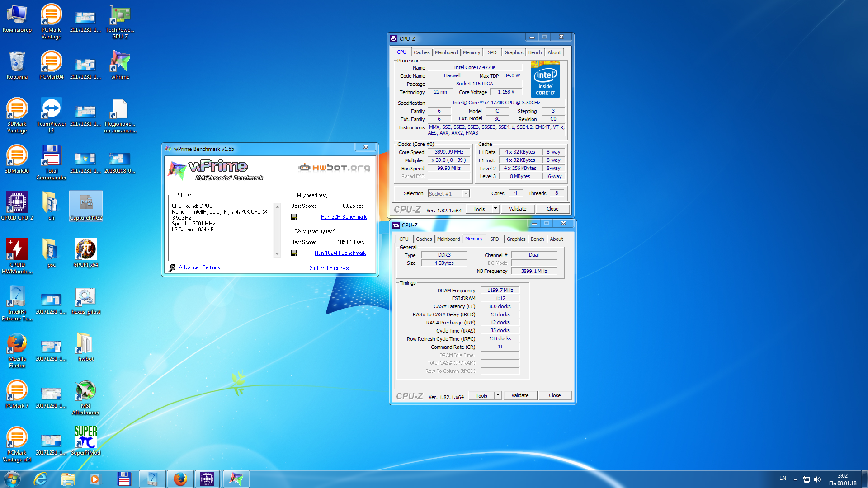Click the 185,818 sec best score text

350,242
